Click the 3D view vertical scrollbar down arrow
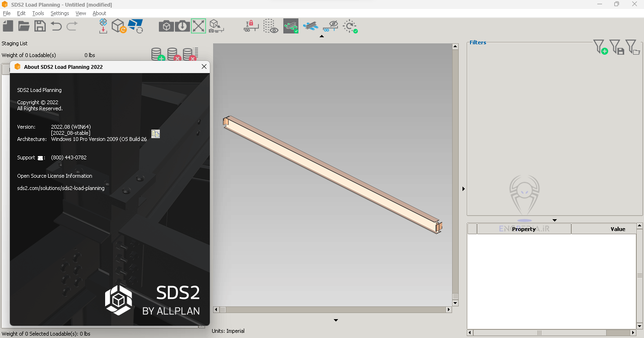The width and height of the screenshot is (644, 338). click(455, 303)
